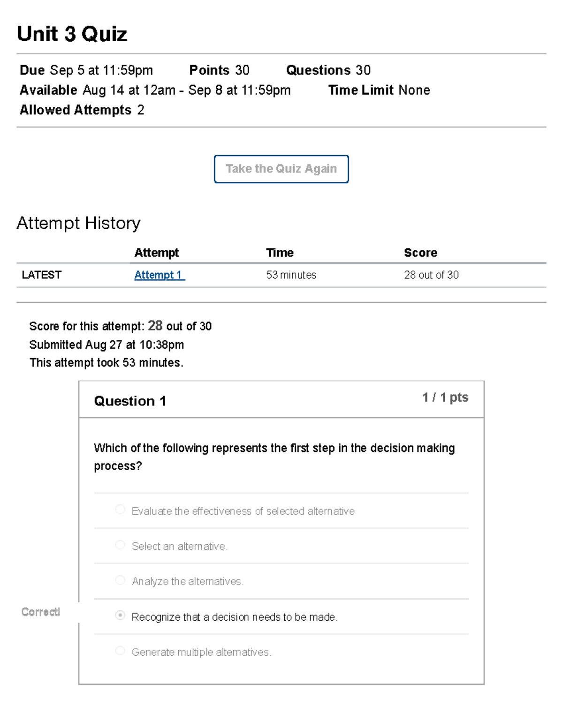Click the Score column header

click(x=420, y=253)
